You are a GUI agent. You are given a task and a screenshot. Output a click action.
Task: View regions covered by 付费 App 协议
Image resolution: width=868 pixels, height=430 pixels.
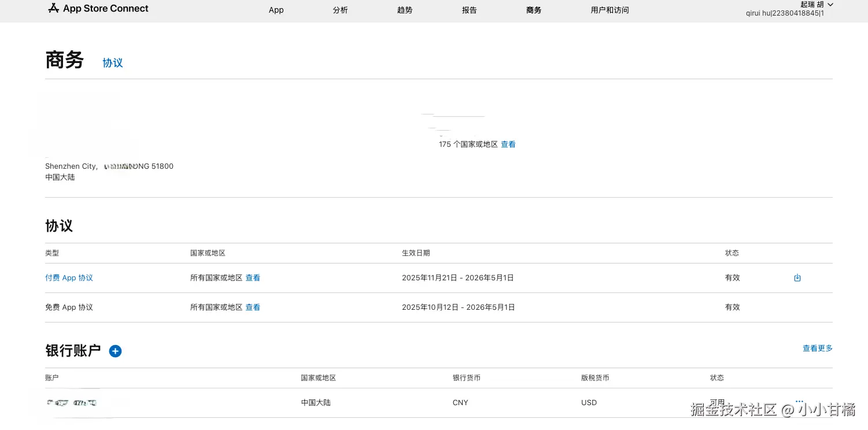[253, 277]
